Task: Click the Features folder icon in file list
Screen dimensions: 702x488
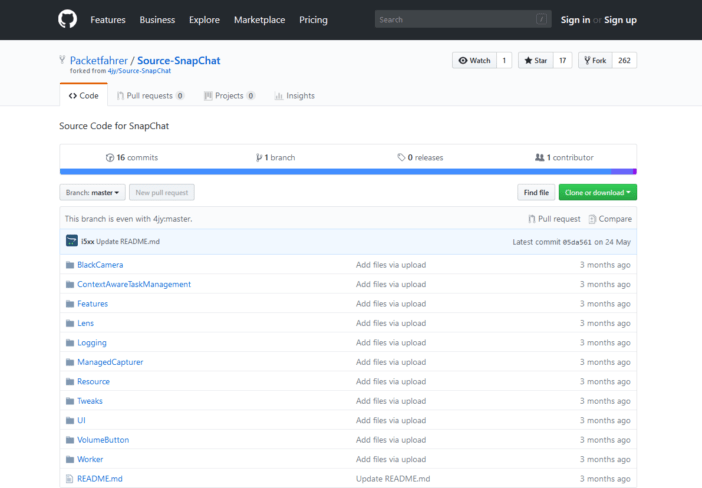Action: coord(70,304)
